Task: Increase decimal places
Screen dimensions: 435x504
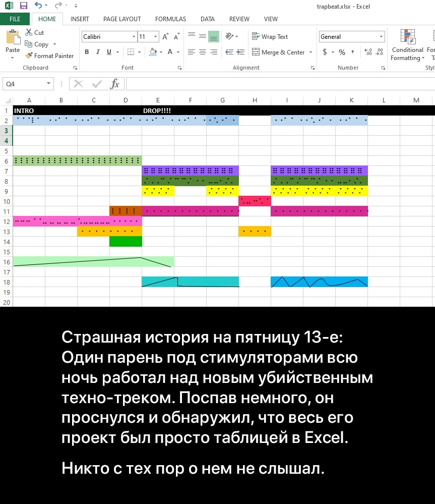Action: pyautogui.click(x=368, y=52)
